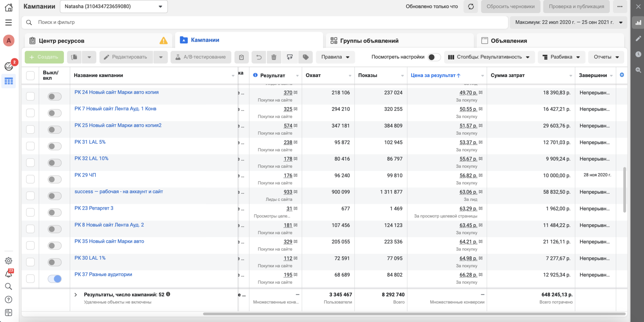Click the blue plus add-column icon

tap(622, 75)
